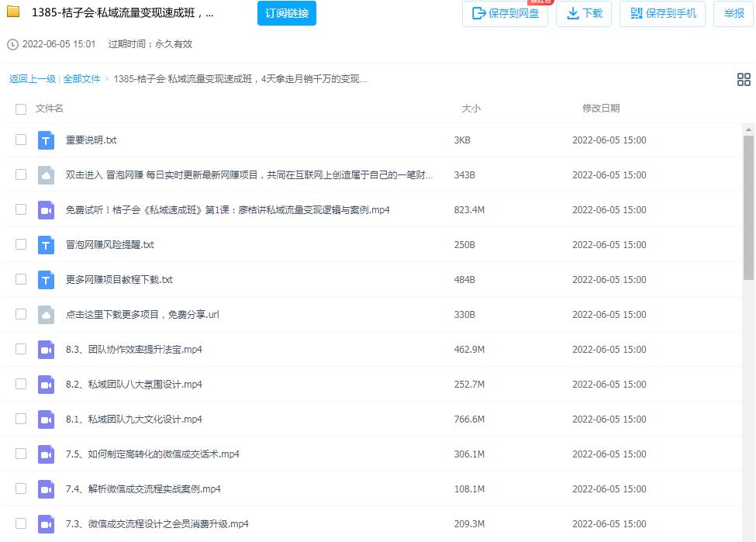Click the scrollbar up arrow
The height and width of the screenshot is (542, 756).
(748, 129)
